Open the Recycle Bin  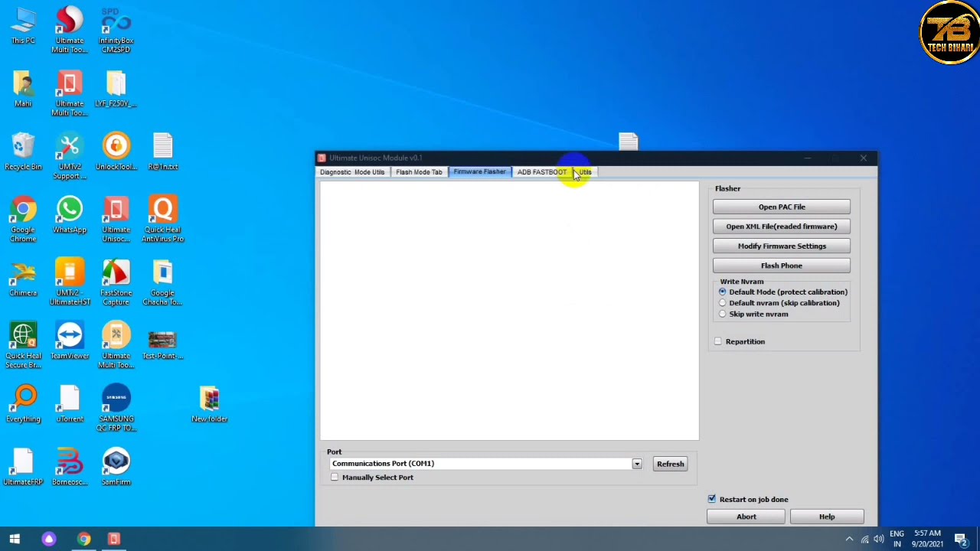(23, 152)
